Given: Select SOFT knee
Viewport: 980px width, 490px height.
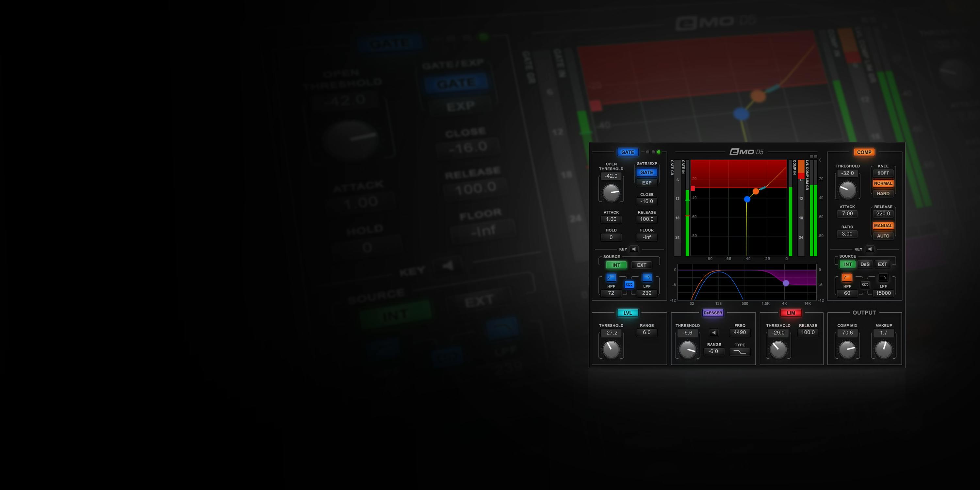Looking at the screenshot, I should [883, 173].
